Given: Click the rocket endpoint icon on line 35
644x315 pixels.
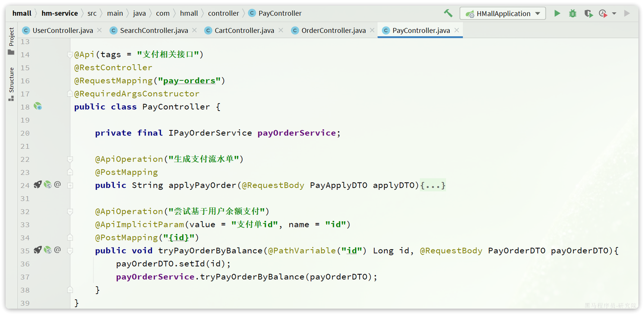Looking at the screenshot, I should 38,250.
